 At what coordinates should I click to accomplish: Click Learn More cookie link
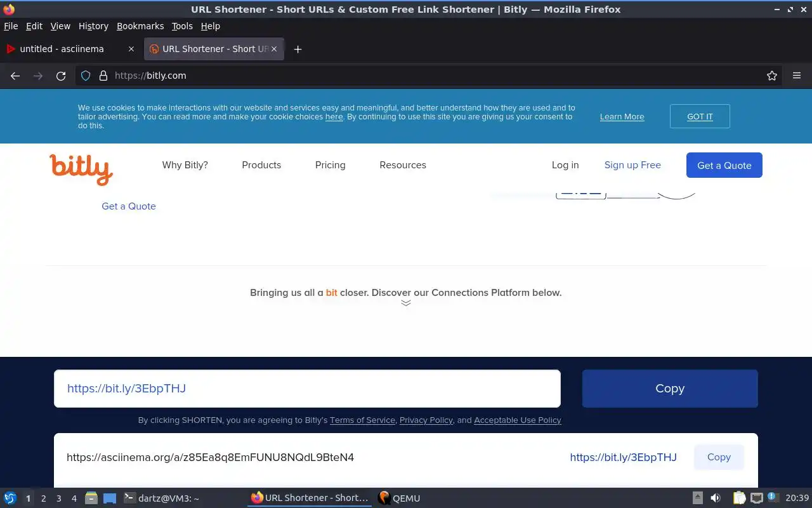[x=622, y=117]
